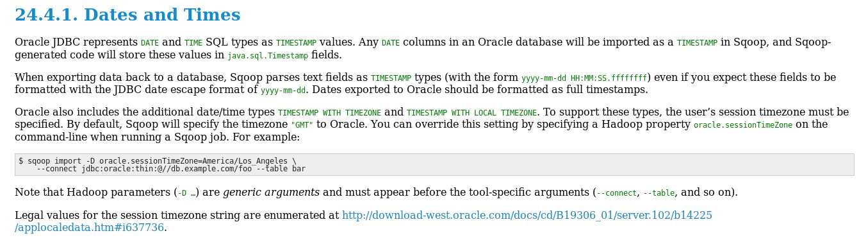The width and height of the screenshot is (868, 240).
Task: Click inside the sqoop import code block
Action: click(x=434, y=165)
